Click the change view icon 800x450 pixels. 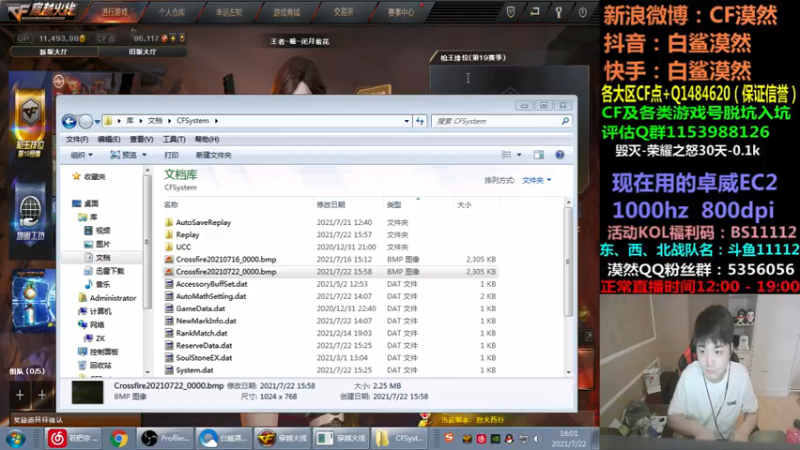coord(506,155)
